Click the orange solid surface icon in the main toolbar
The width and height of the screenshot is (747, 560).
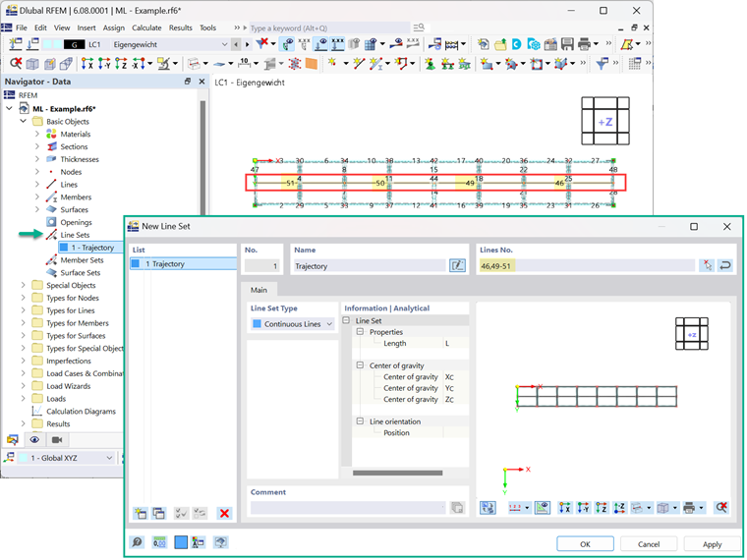[312, 63]
